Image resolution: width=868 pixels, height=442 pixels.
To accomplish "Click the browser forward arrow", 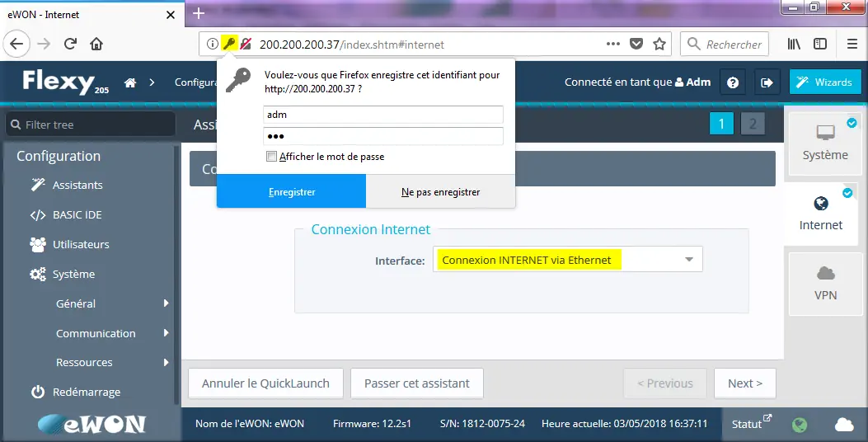I will [x=44, y=44].
